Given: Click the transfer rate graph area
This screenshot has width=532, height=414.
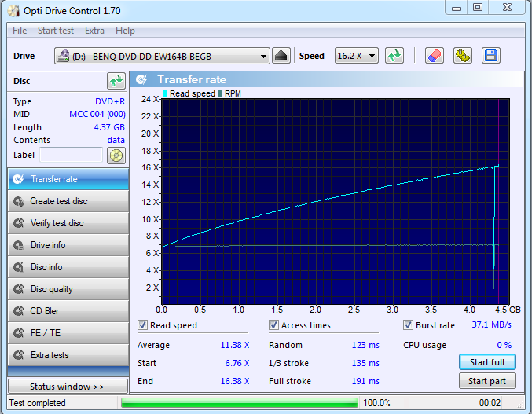Looking at the screenshot, I should click(x=336, y=201).
